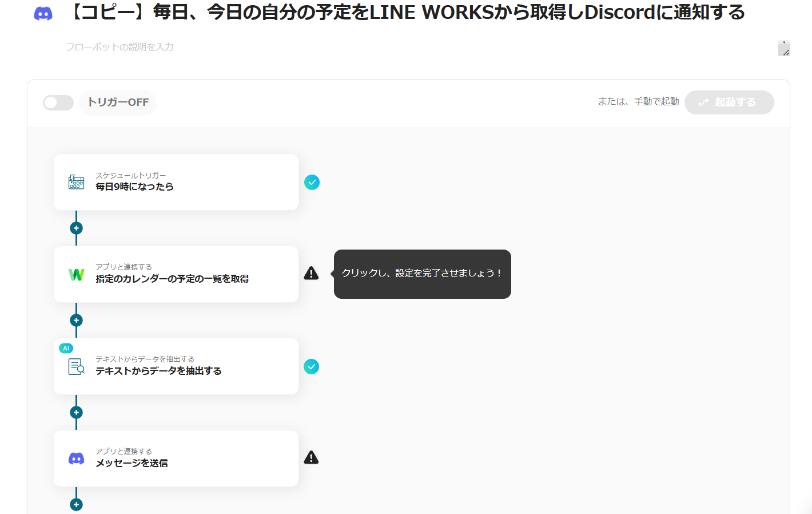Screen dimensions: 812x514
Task: Open the テキストからデータを抽出する step card
Action: click(x=176, y=366)
